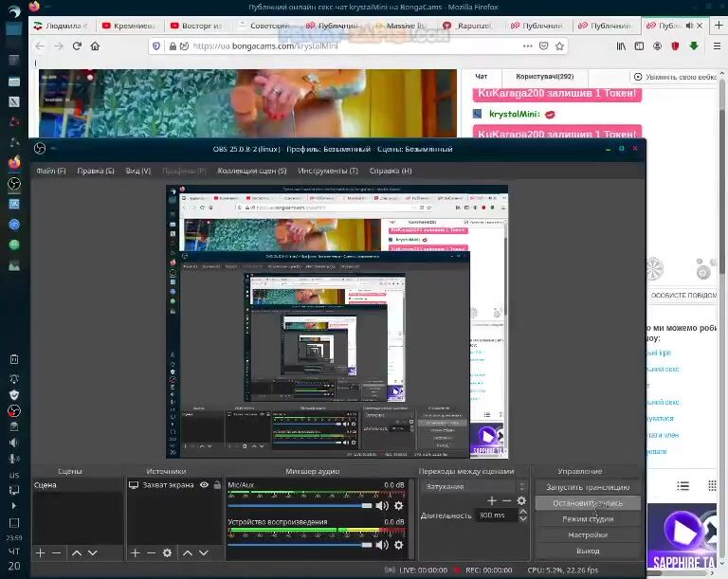Remove the selected source with minus button
The width and height of the screenshot is (728, 579).
click(151, 552)
